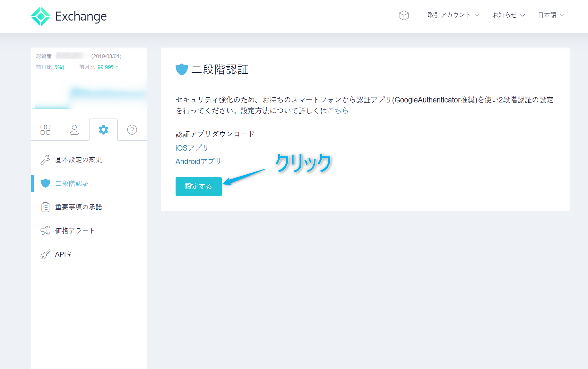Image resolution: width=588 pixels, height=369 pixels.
Task: Click the clipboard icon for 重要事項の承諾
Action: pyautogui.click(x=45, y=206)
